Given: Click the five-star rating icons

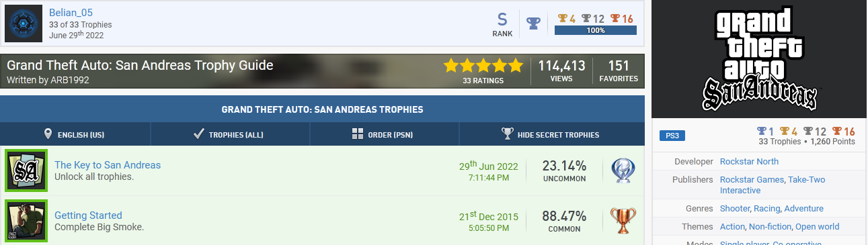Looking at the screenshot, I should pyautogui.click(x=483, y=66).
